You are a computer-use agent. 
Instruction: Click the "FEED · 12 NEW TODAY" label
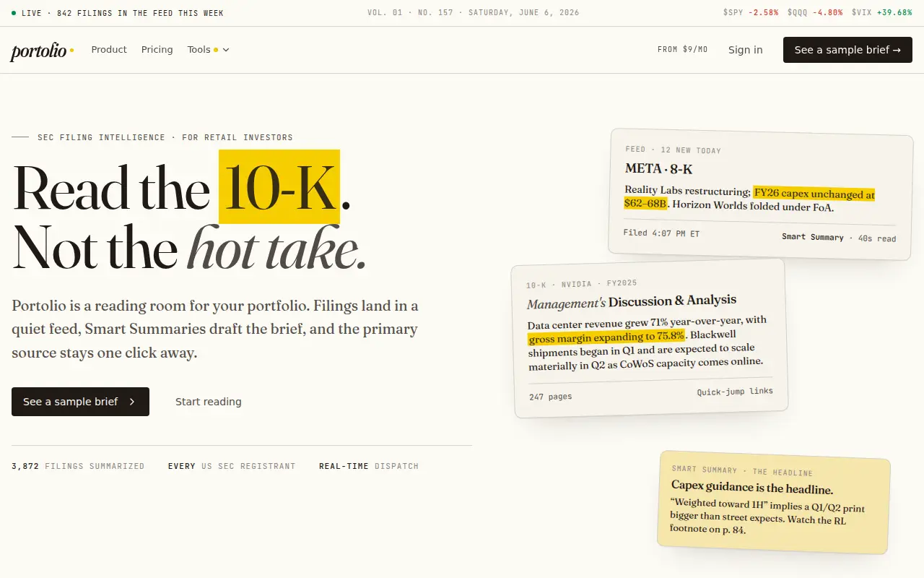tap(674, 150)
